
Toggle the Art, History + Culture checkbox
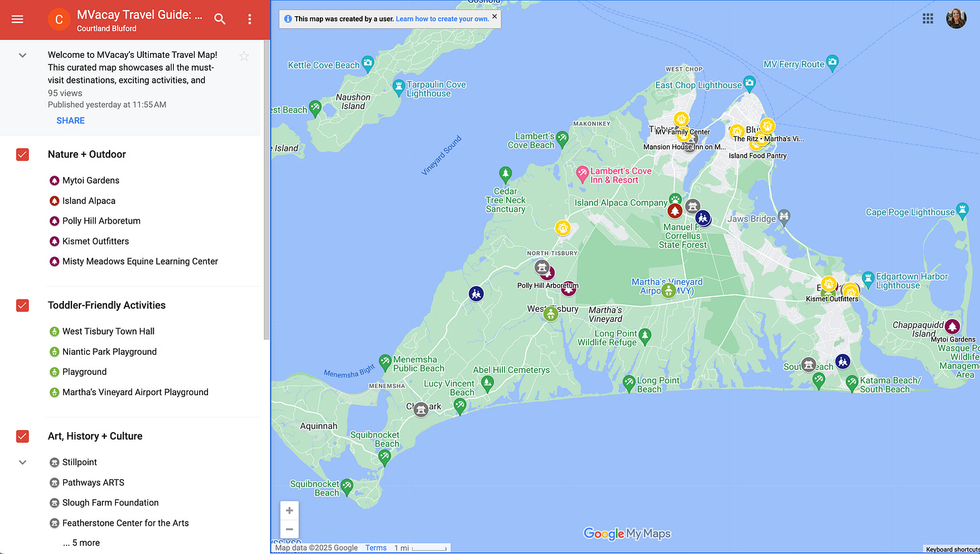22,436
